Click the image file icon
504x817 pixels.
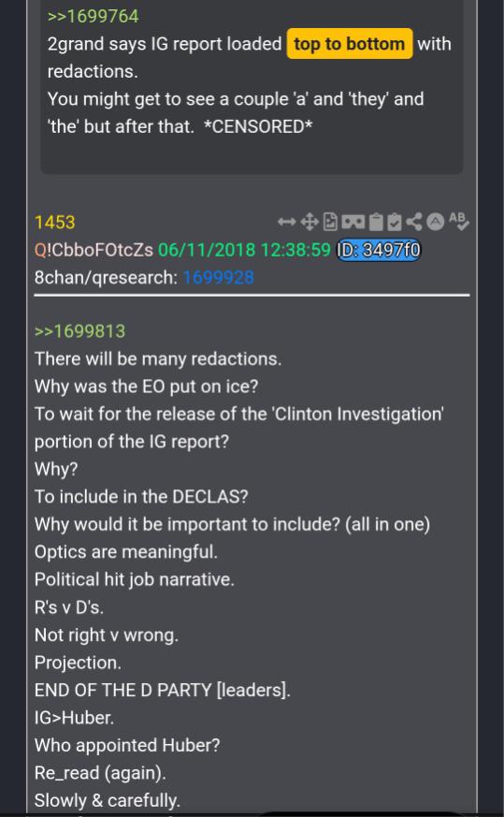coord(330,222)
